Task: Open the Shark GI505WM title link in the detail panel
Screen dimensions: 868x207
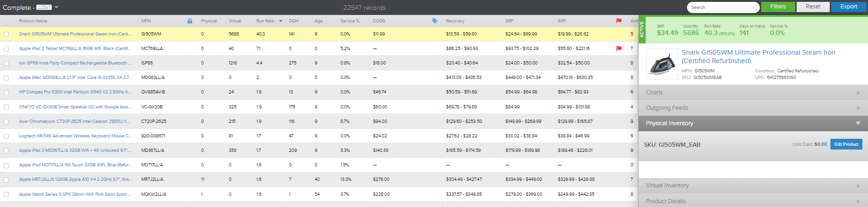Action: tap(758, 57)
